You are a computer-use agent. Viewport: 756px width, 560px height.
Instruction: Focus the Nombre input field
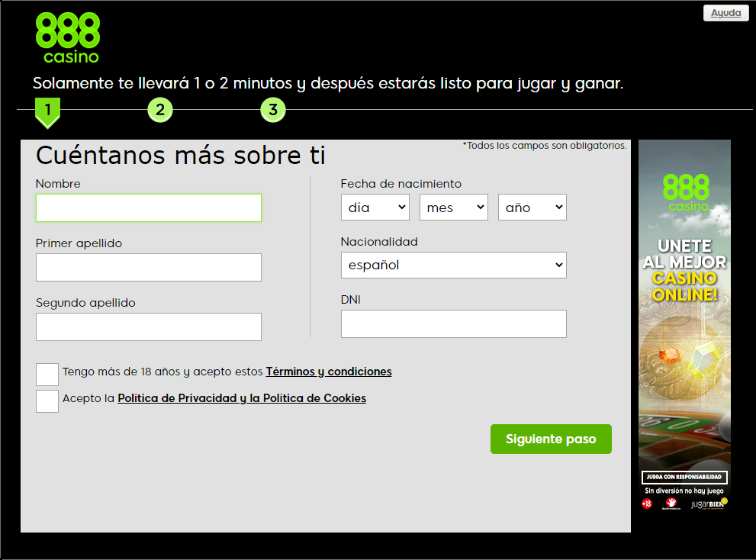click(149, 208)
